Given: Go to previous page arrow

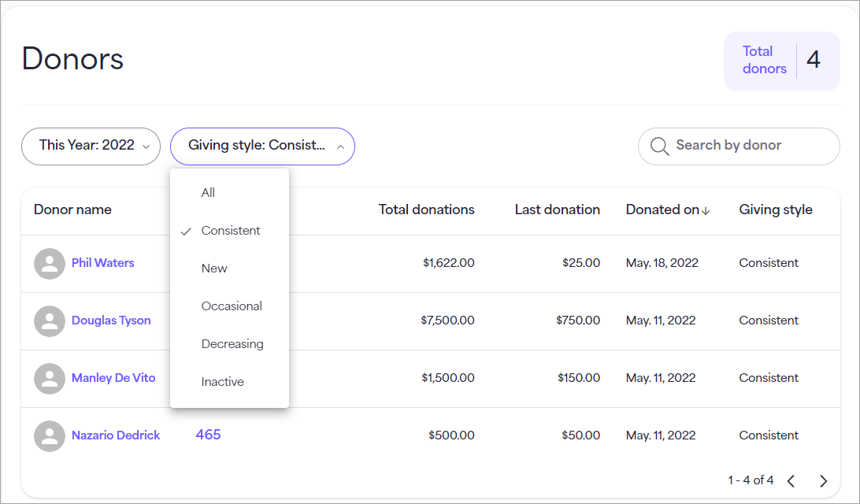Looking at the screenshot, I should [x=791, y=481].
